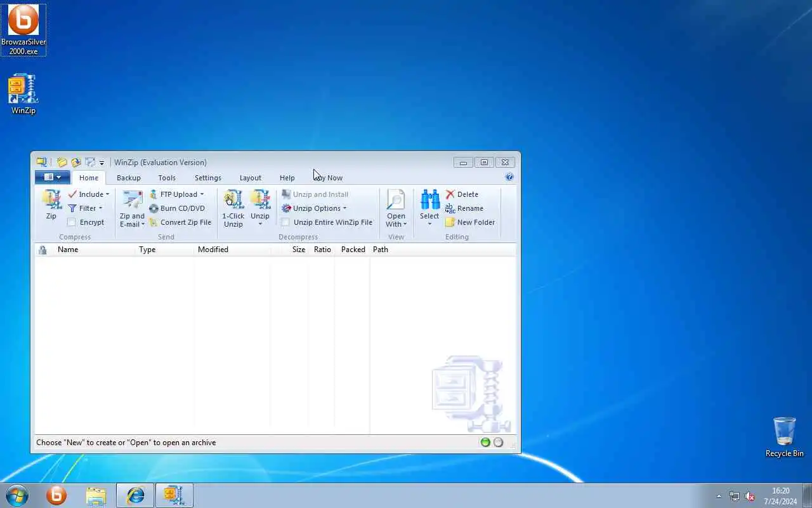Click the network tray icon

734,496
